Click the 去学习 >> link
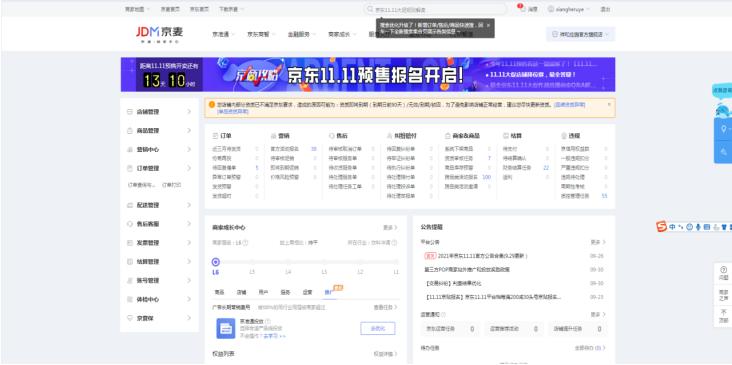The image size is (732, 365). click(274, 336)
